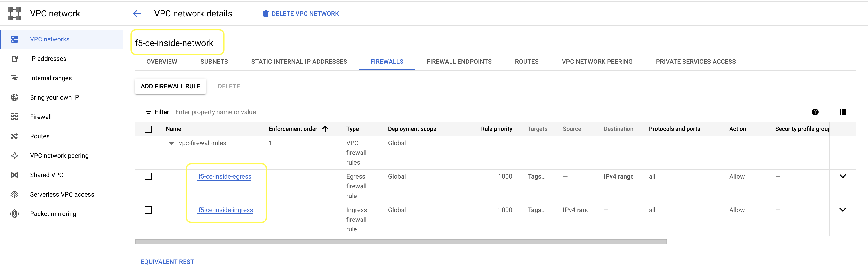Click the Routes sidebar icon
868x268 pixels.
tap(15, 136)
